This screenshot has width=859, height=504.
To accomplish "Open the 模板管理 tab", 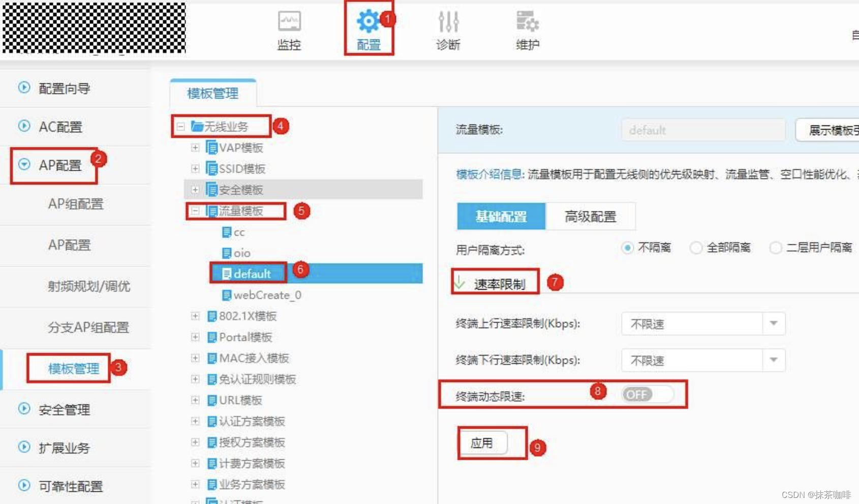I will [213, 93].
